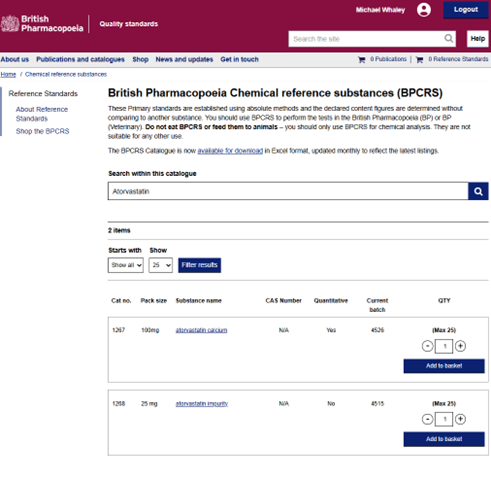Screen dimensions: 491x478
Task: Add atorvastatin impurity to basket
Action: click(444, 439)
